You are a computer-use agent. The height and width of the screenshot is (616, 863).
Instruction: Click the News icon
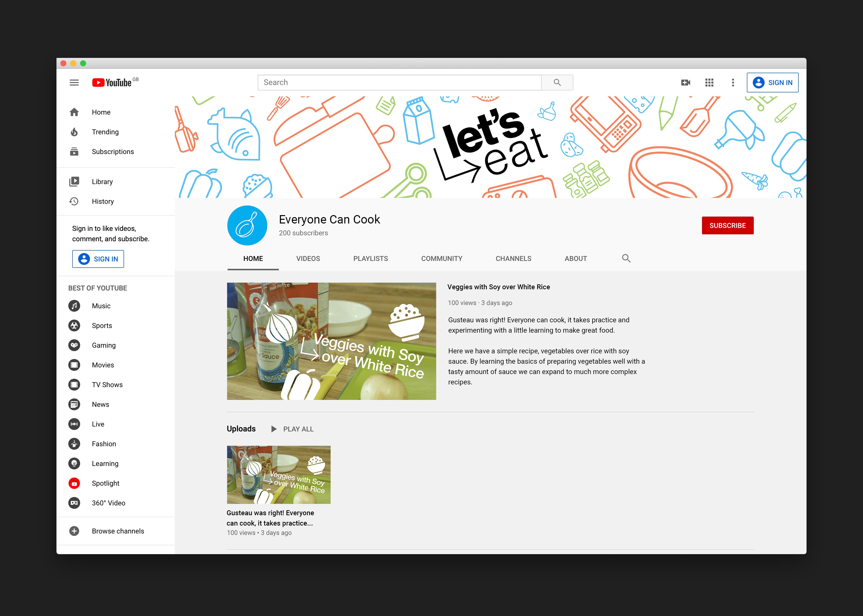(x=74, y=404)
